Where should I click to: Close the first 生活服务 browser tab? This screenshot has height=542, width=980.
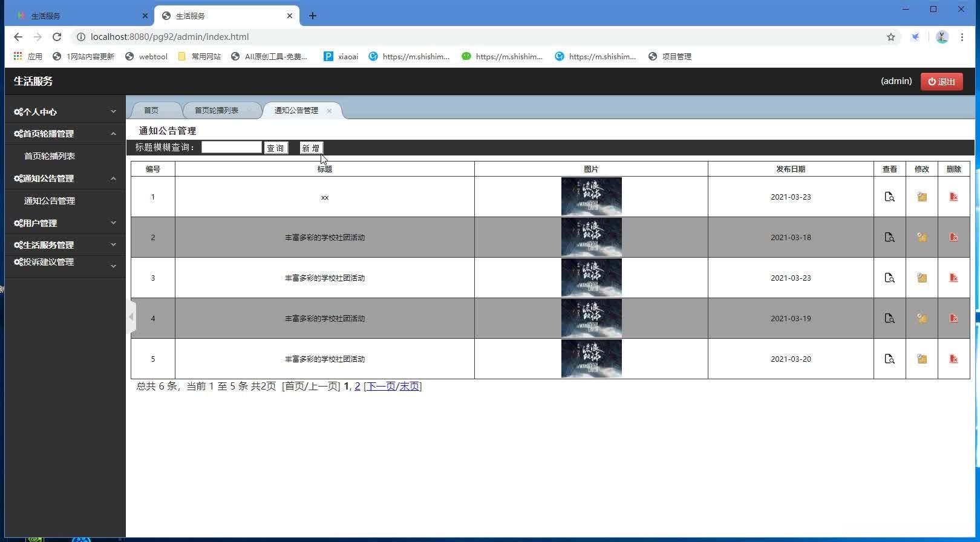click(145, 16)
